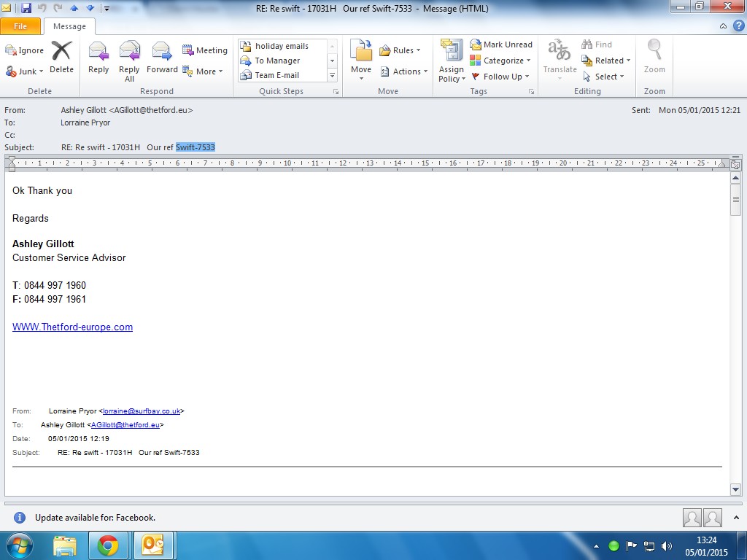Select the Message ribbon tab

pos(69,26)
